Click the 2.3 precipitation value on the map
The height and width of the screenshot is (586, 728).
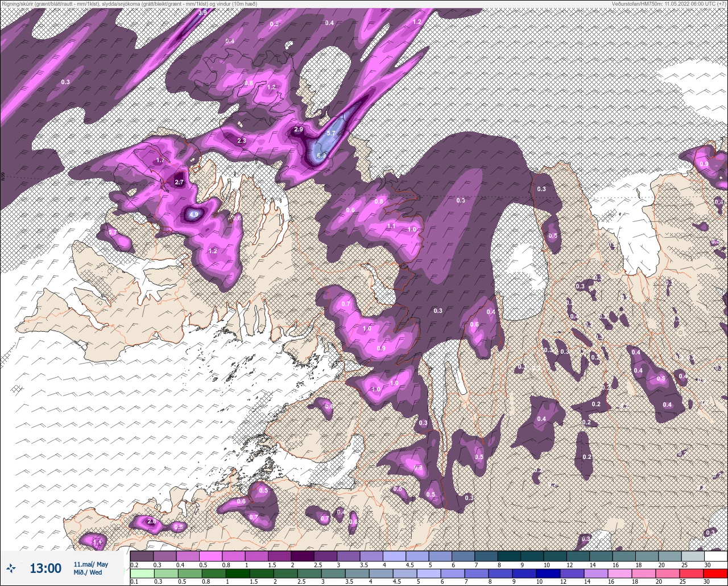click(242, 141)
